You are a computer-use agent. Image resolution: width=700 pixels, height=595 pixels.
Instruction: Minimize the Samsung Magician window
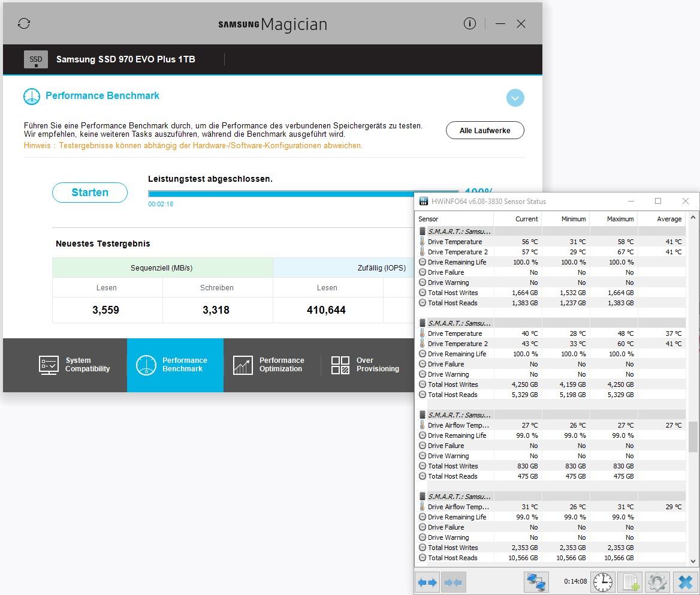pyautogui.click(x=500, y=23)
